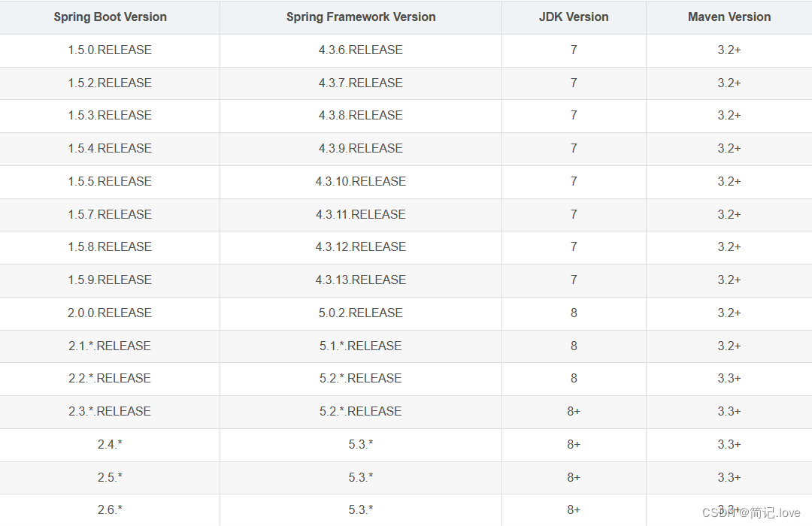Click the 4.3.9.RELEASE framework cell
812x526 pixels.
pyautogui.click(x=361, y=149)
